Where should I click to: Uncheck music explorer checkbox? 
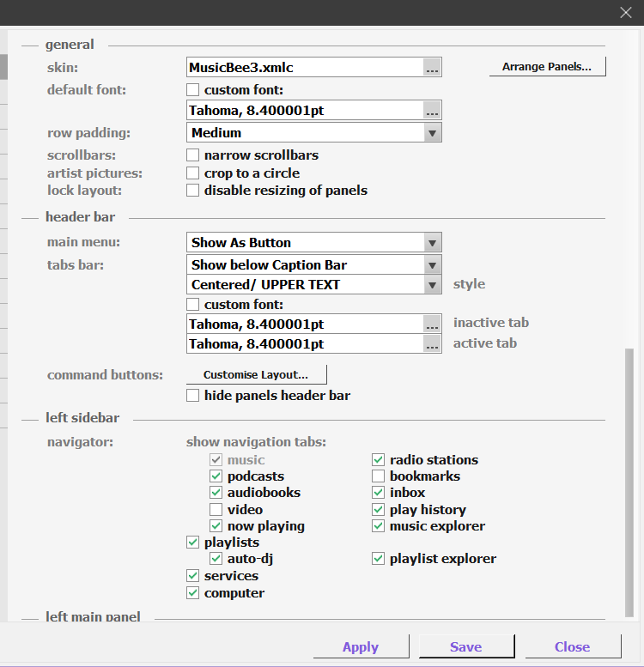click(x=378, y=525)
